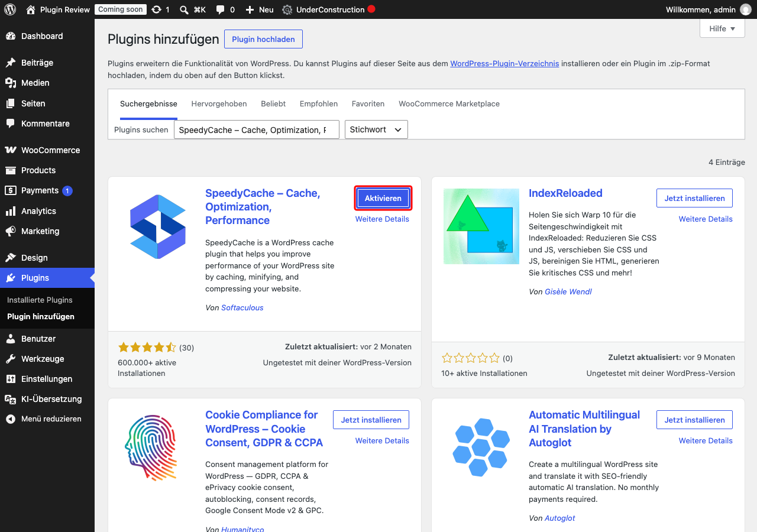The height and width of the screenshot is (532, 757).
Task: Open Willkommen, admin account menu
Action: [709, 9]
